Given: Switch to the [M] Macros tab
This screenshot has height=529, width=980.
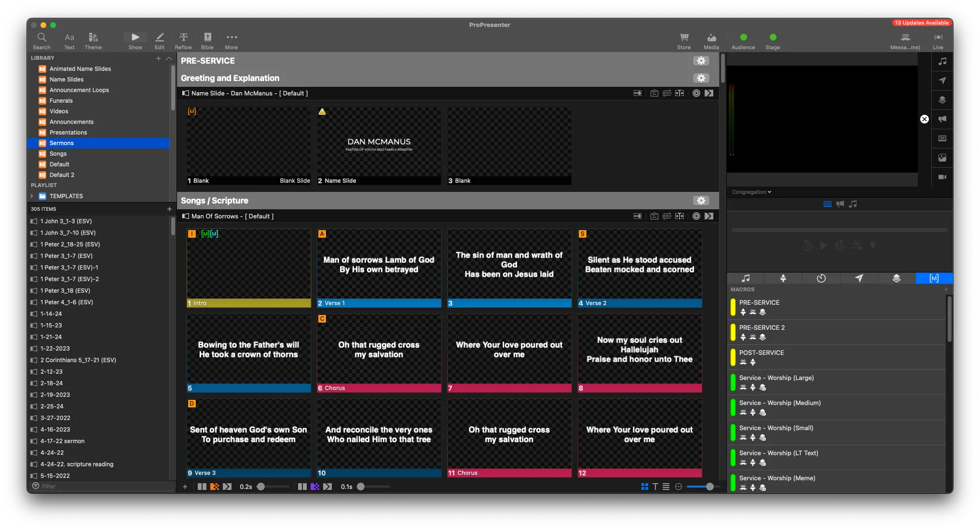Looking at the screenshot, I should tap(934, 278).
